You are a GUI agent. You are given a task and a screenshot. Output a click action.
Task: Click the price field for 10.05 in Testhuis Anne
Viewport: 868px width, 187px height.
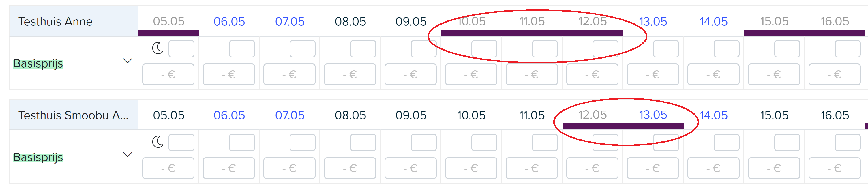pyautogui.click(x=471, y=74)
